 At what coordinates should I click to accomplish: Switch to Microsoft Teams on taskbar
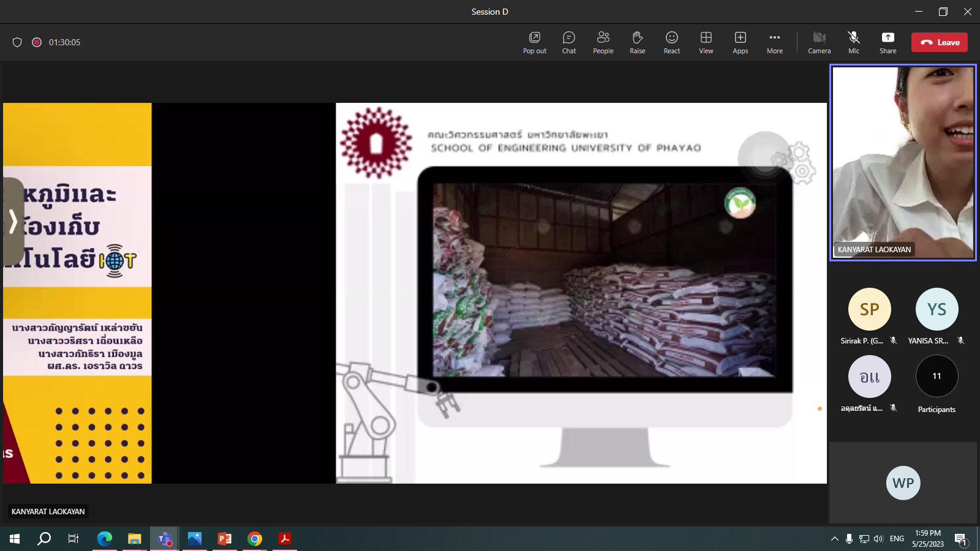pos(165,539)
